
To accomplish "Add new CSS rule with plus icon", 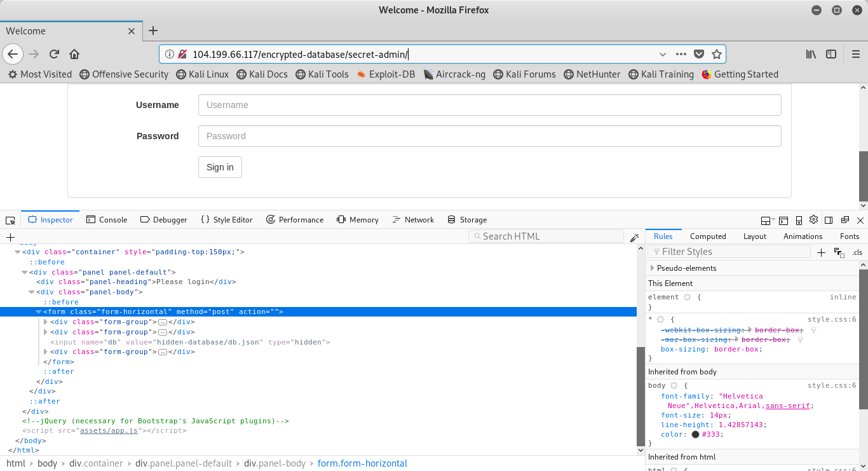I will pyautogui.click(x=821, y=252).
